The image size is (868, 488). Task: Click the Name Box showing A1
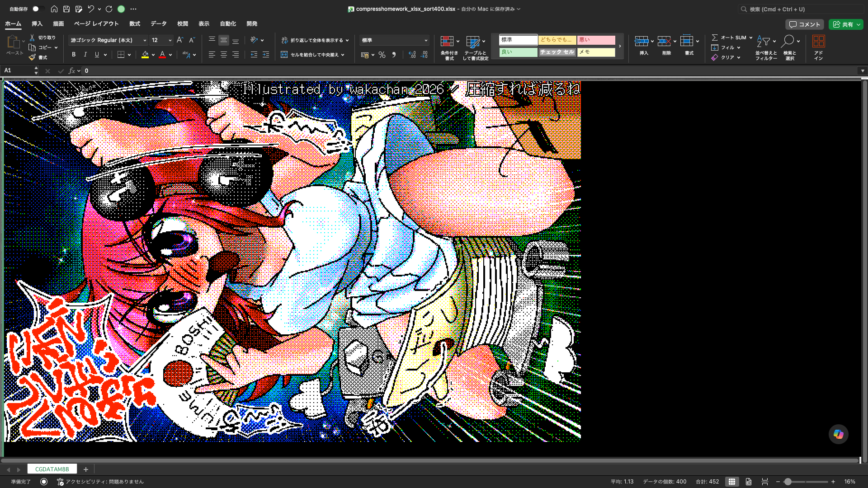18,70
